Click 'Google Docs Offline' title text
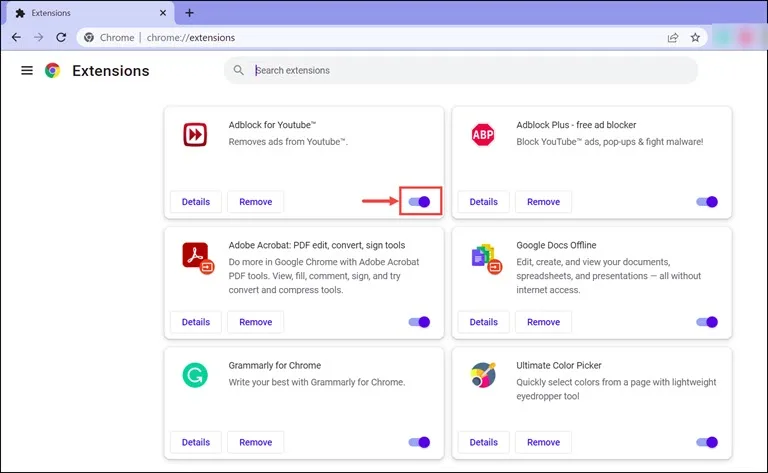 556,245
